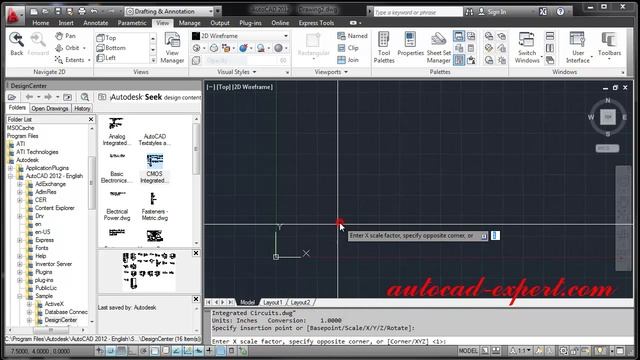This screenshot has height=360, width=640.
Task: Select the Pan tool
Action: click(65, 36)
